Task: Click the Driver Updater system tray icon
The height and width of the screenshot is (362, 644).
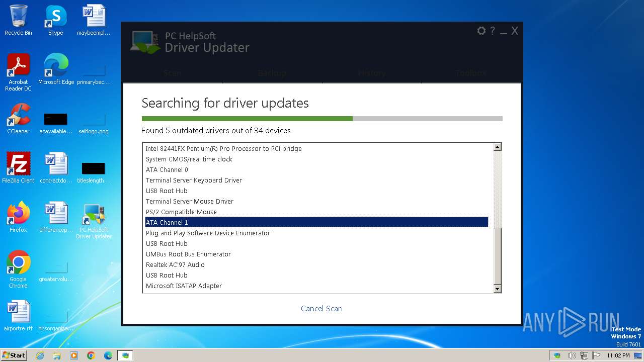Action: (x=557, y=355)
